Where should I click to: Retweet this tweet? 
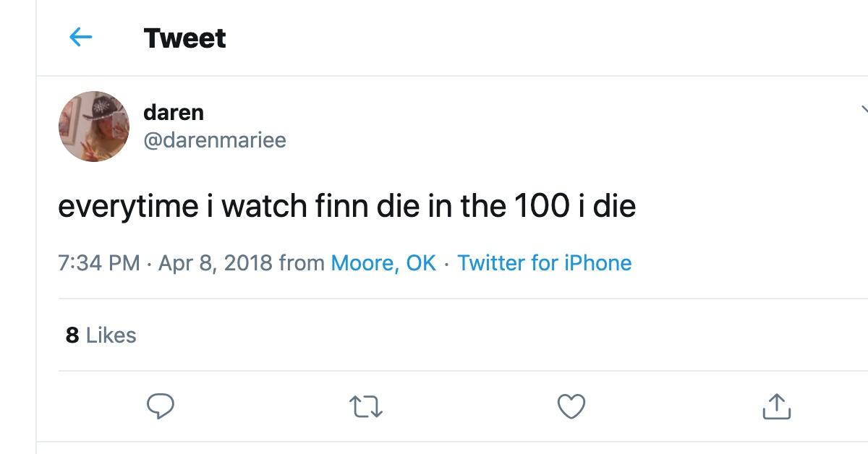pyautogui.click(x=367, y=408)
